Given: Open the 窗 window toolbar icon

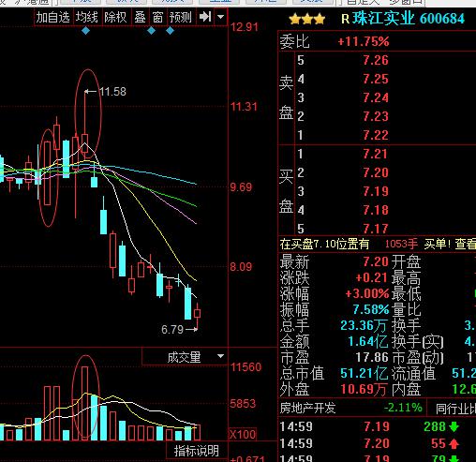Looking at the screenshot, I should (157, 17).
